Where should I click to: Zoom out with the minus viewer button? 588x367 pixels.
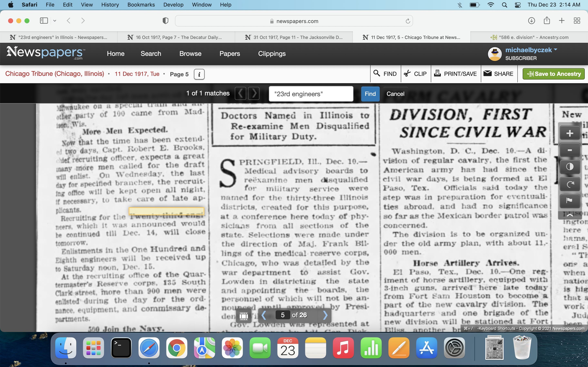(570, 150)
